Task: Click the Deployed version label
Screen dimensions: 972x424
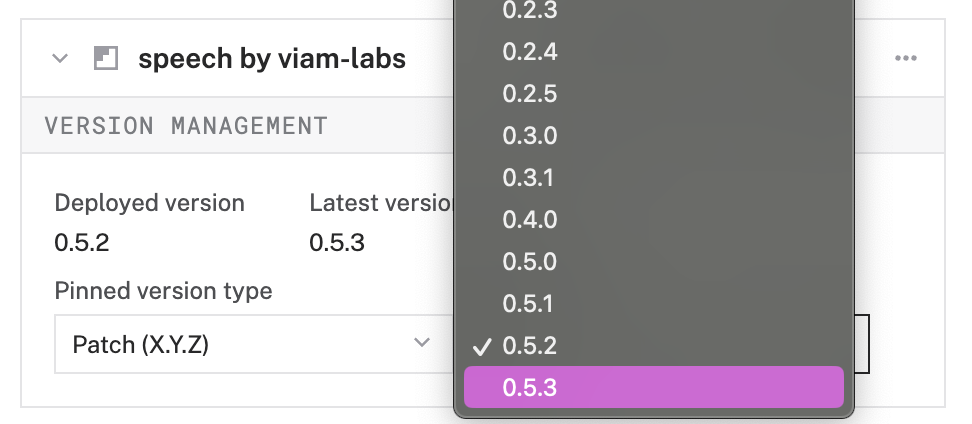Action: pyautogui.click(x=149, y=203)
